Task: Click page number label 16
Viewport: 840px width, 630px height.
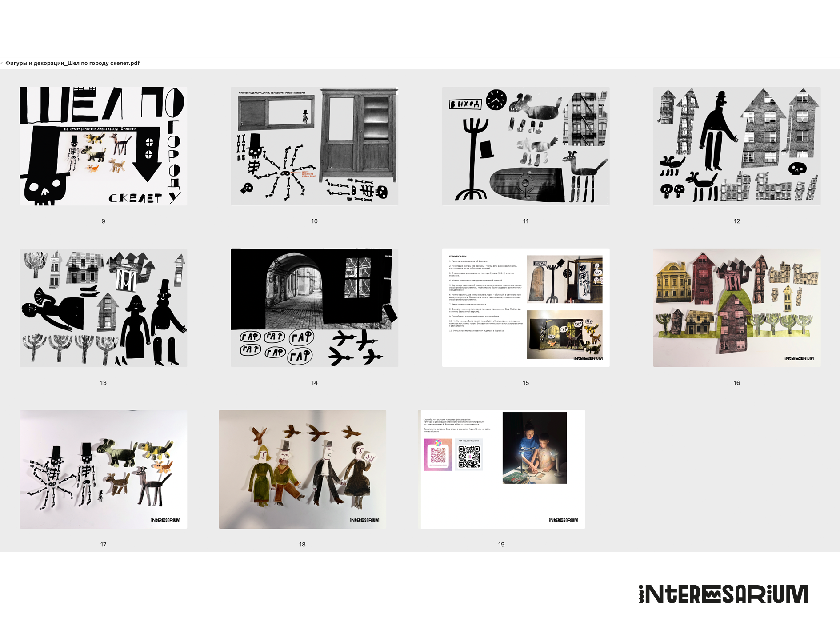Action: pyautogui.click(x=736, y=383)
